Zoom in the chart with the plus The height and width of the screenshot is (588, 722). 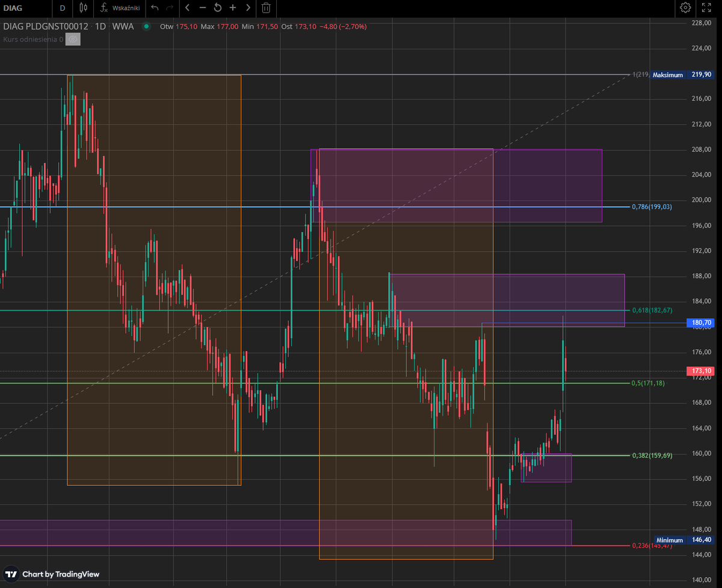[233, 8]
